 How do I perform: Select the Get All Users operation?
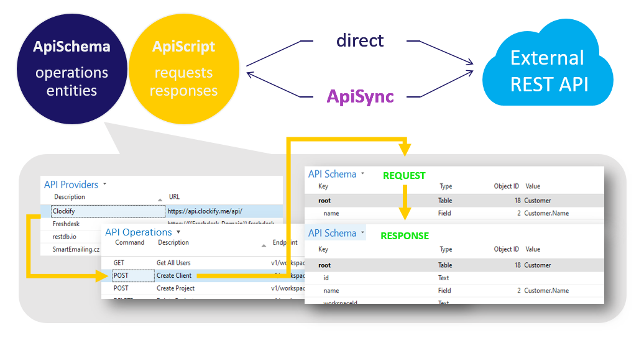click(173, 263)
